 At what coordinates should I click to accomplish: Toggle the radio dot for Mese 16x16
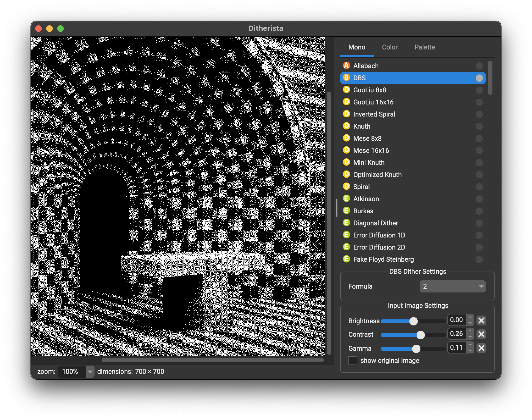coord(479,151)
